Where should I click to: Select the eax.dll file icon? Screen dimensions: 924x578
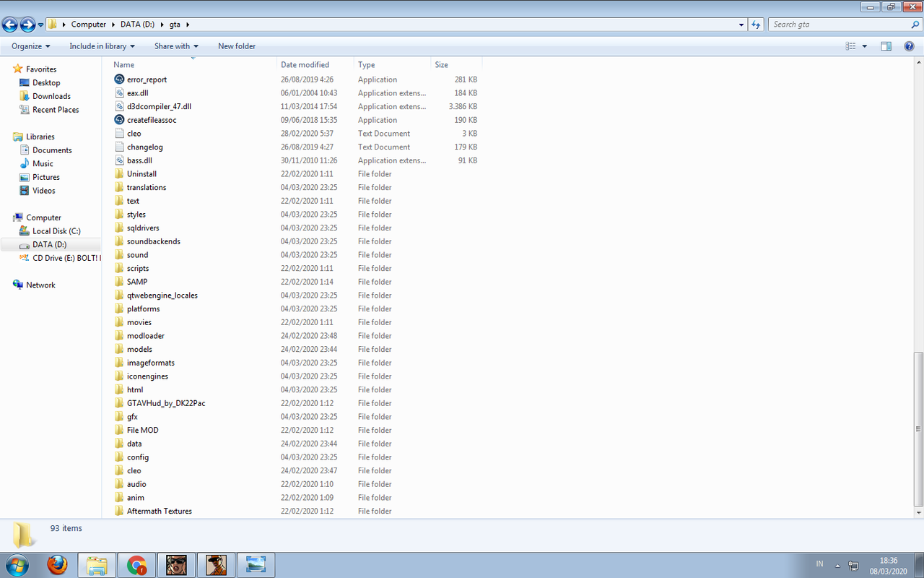click(x=119, y=93)
